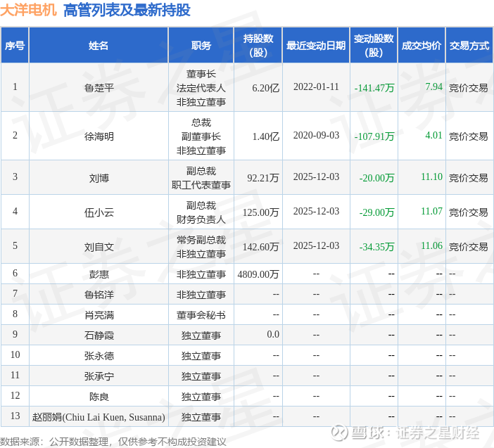Select the name 伍小云

99,212
